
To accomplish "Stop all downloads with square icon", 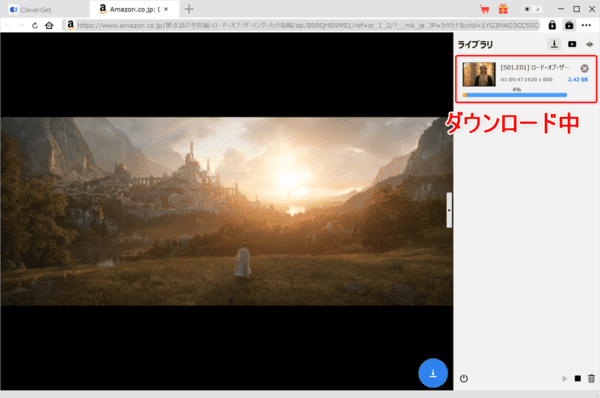I will pos(578,378).
